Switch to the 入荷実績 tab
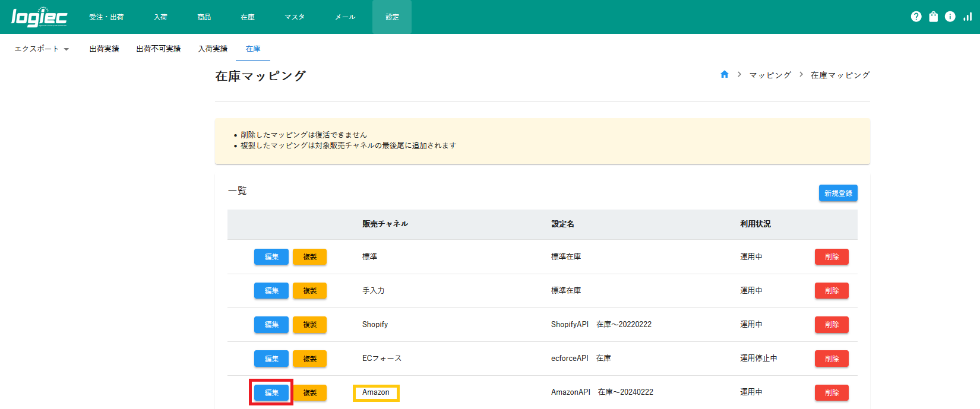The height and width of the screenshot is (409, 980). pos(213,49)
